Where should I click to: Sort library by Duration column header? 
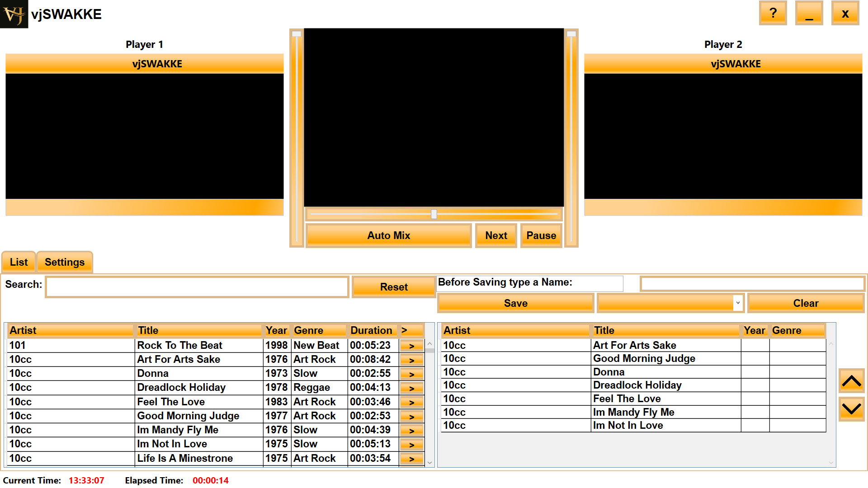371,330
